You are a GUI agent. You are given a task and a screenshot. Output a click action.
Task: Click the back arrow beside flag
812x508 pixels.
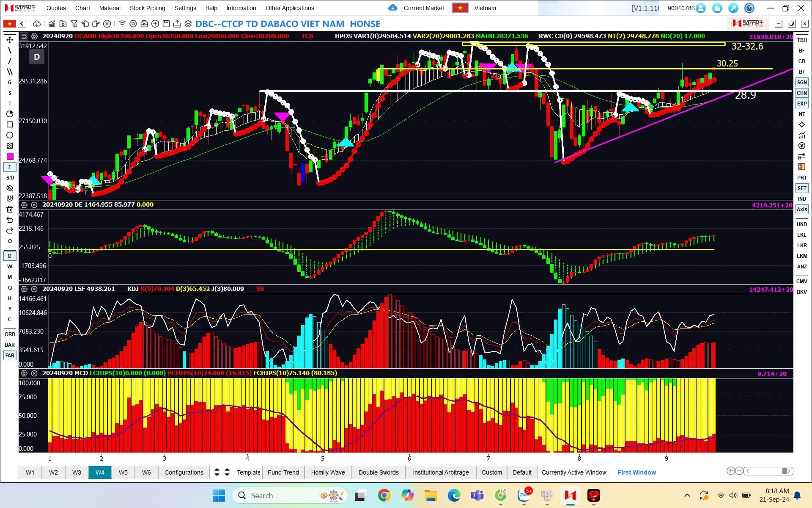22,24
